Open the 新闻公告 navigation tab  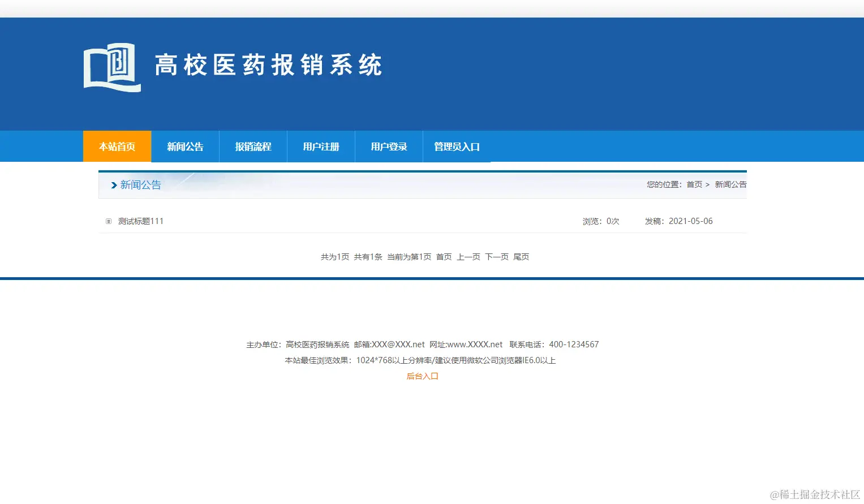click(x=185, y=147)
